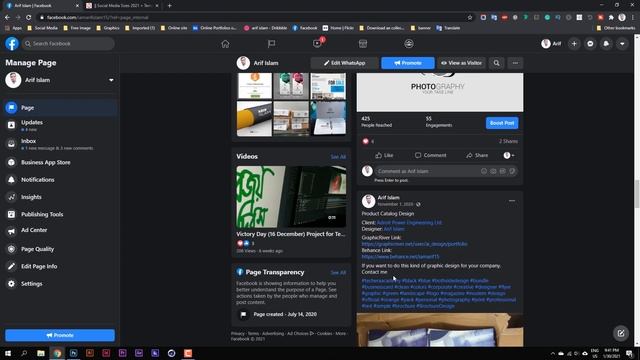640x360 pixels.
Task: Open Settings in the sidebar
Action: (x=60, y=284)
